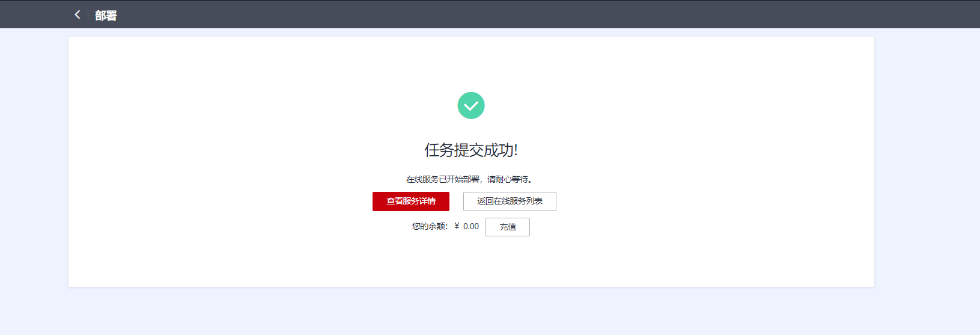The width and height of the screenshot is (980, 335).
Task: Go back using the header arrow
Action: coord(77,14)
